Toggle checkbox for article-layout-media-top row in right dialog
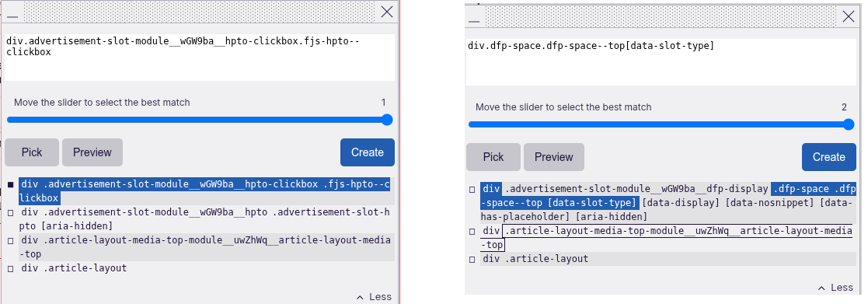This screenshot has height=304, width=868. point(472,232)
